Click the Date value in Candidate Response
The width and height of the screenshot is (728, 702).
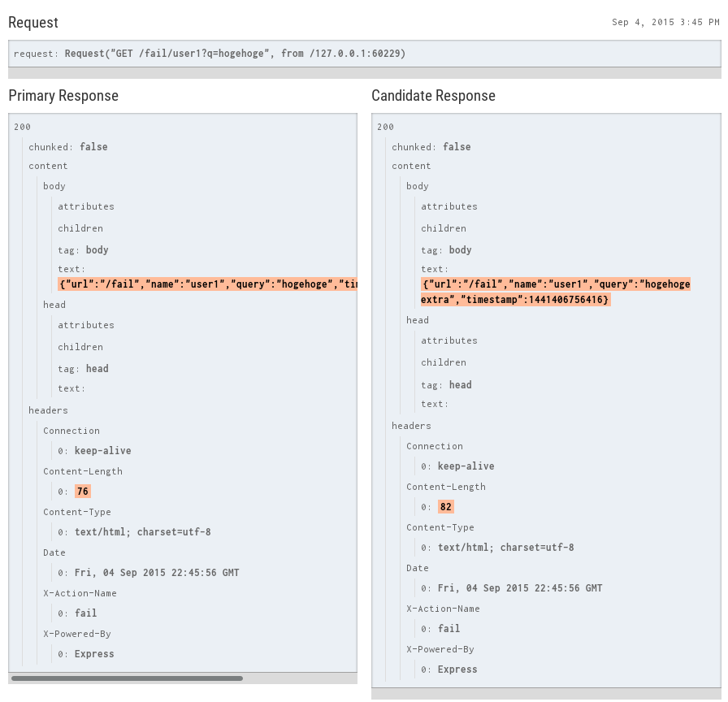(520, 587)
